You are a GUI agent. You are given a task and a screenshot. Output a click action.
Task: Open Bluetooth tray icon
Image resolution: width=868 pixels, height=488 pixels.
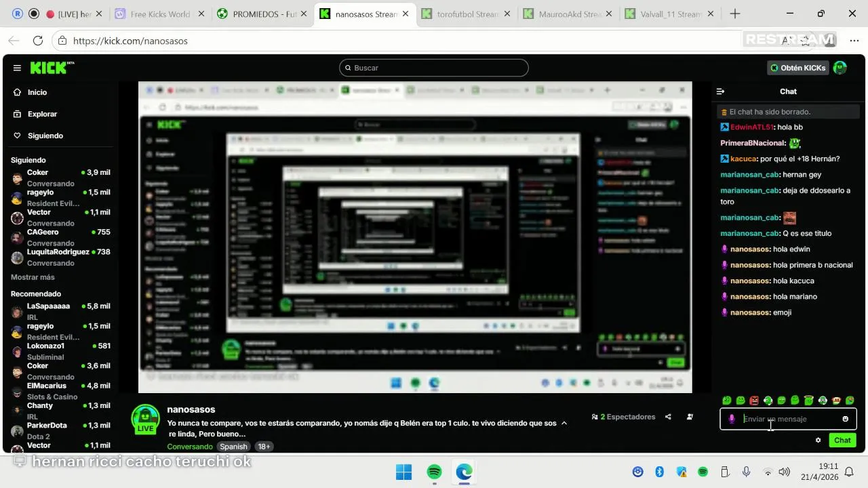[x=659, y=472]
